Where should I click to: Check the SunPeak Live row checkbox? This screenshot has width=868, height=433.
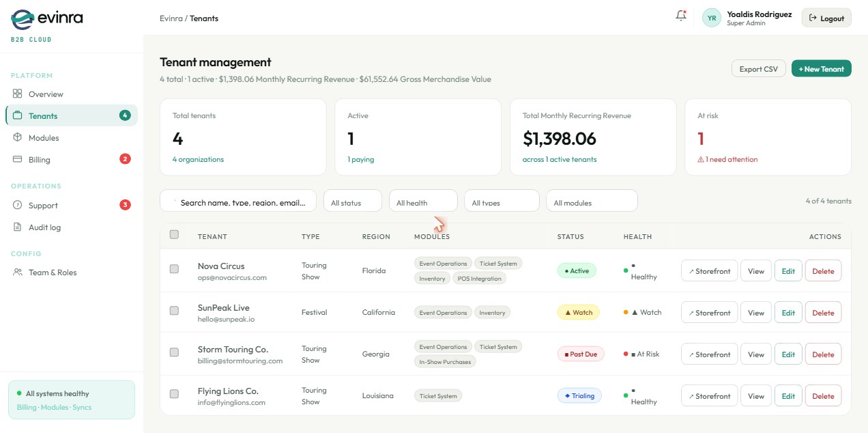click(x=174, y=310)
